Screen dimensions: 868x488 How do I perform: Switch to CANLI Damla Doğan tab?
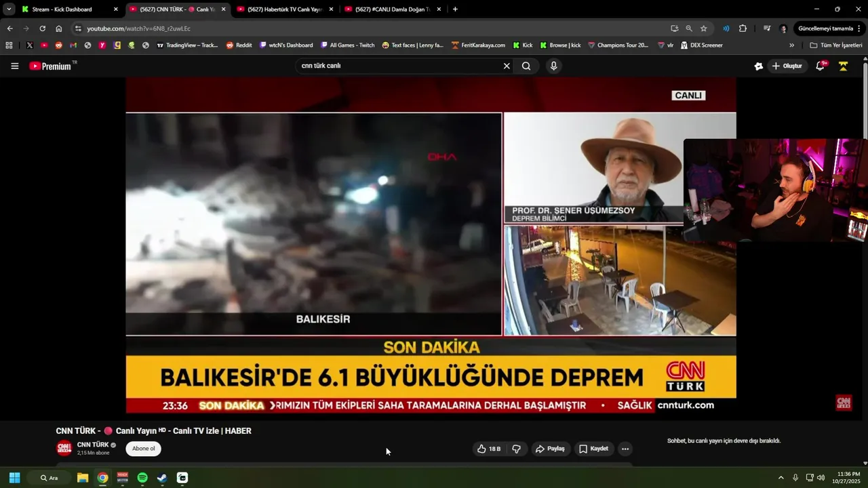point(392,9)
